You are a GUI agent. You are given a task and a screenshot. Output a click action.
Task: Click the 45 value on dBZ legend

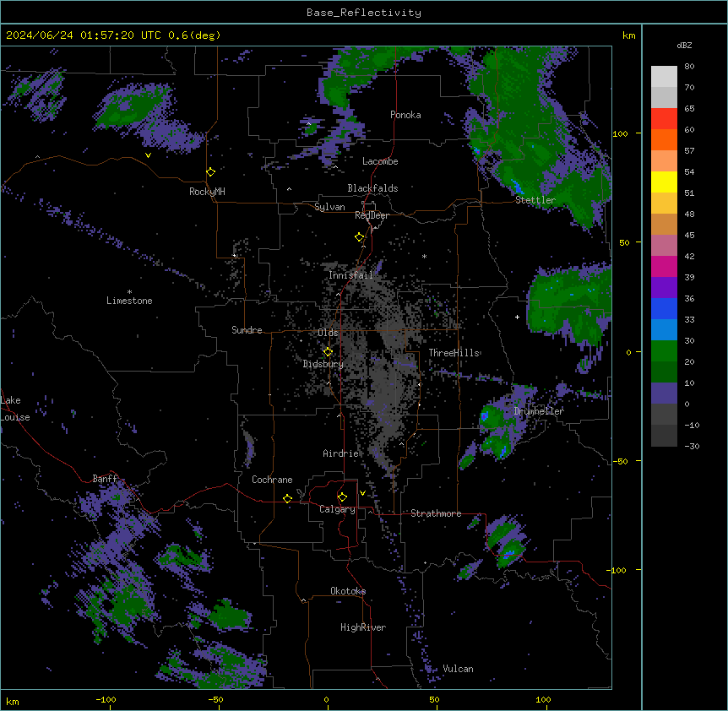(x=689, y=236)
